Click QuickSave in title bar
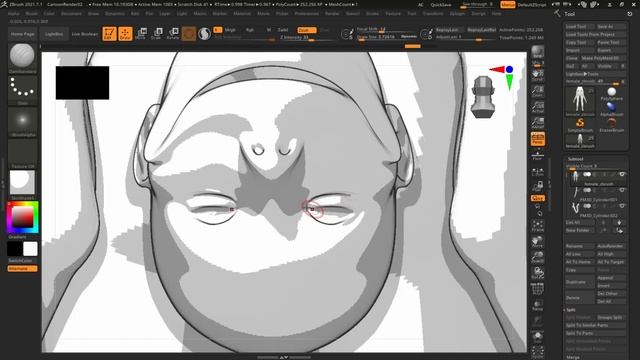 coord(441,4)
